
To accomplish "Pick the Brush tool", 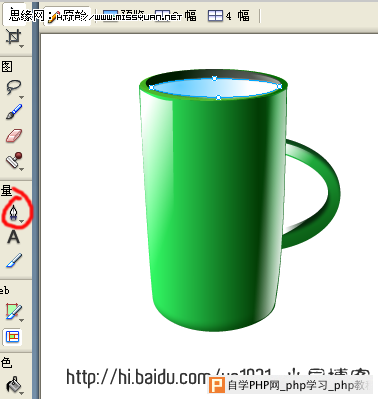I will (x=14, y=111).
